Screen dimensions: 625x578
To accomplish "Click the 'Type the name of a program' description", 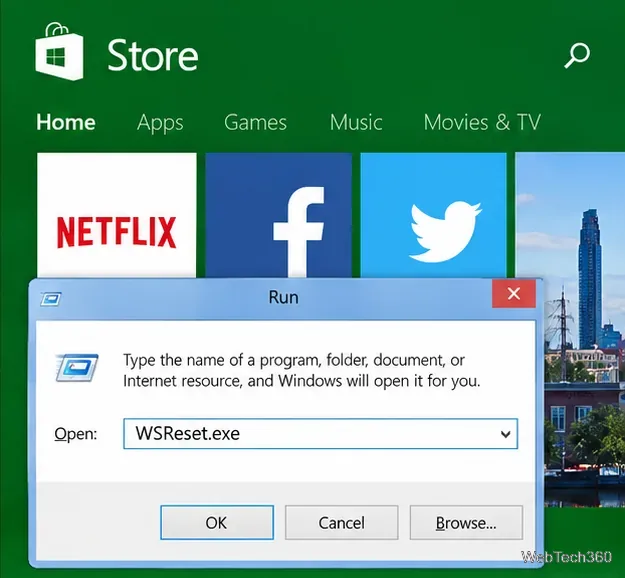I will click(302, 370).
